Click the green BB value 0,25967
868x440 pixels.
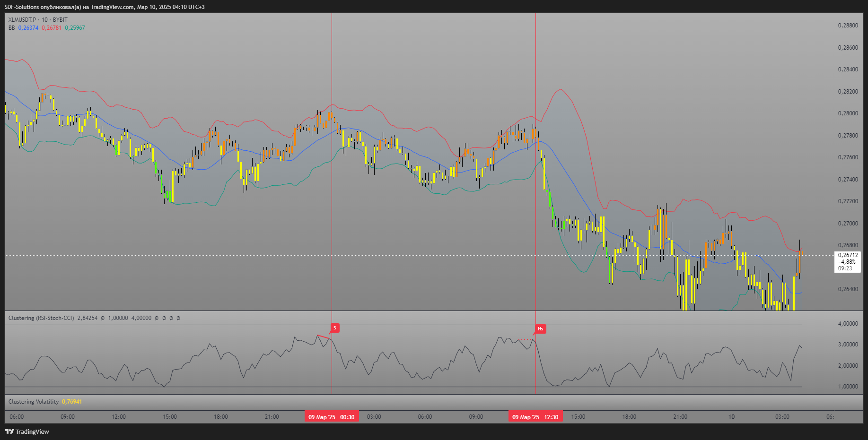click(x=75, y=28)
